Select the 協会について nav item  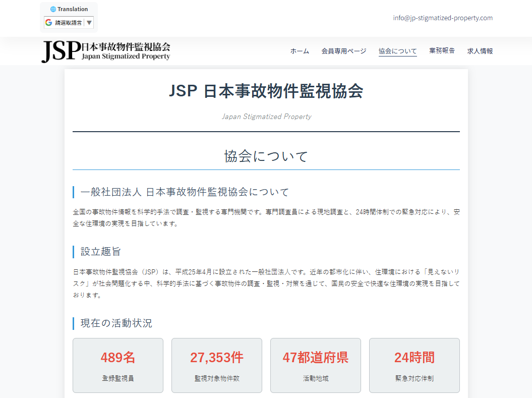coord(397,50)
